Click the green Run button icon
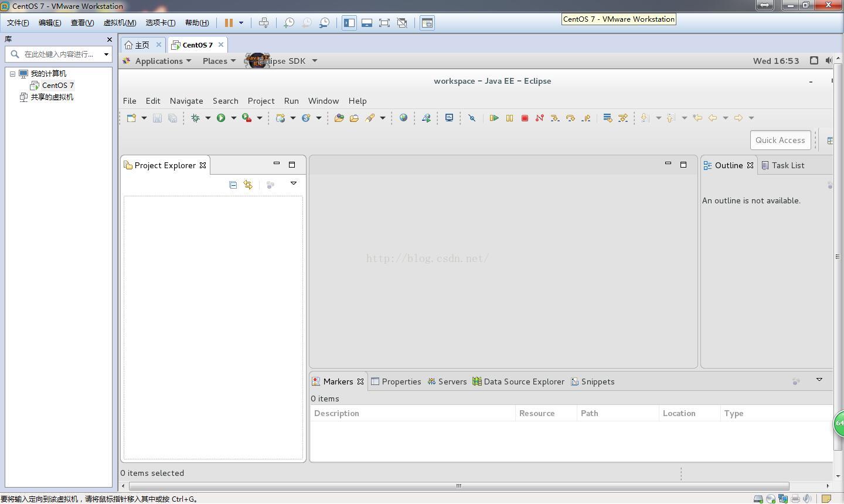Viewport: 844px width, 504px height. 221,118
